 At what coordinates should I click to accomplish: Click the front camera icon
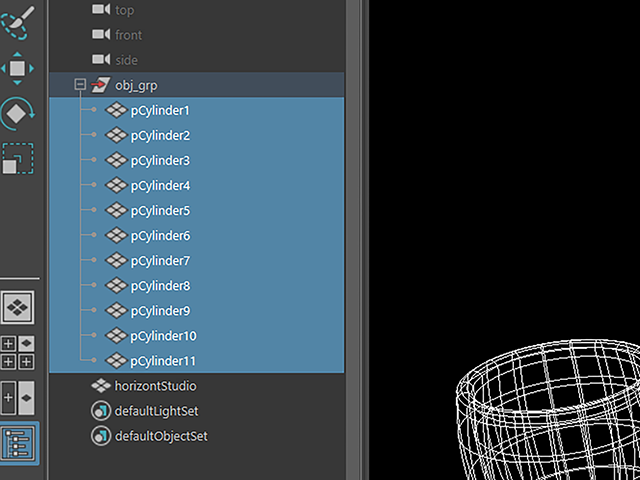(x=101, y=34)
